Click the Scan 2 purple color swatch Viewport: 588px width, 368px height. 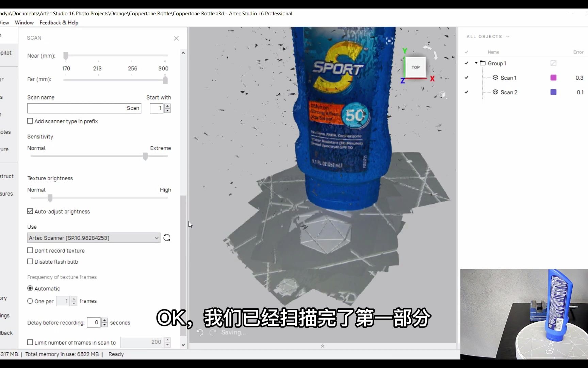pos(553,92)
